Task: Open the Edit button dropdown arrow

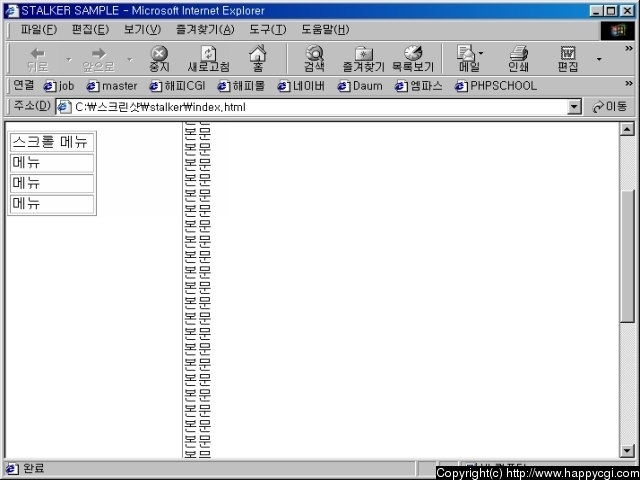Action: click(599, 60)
